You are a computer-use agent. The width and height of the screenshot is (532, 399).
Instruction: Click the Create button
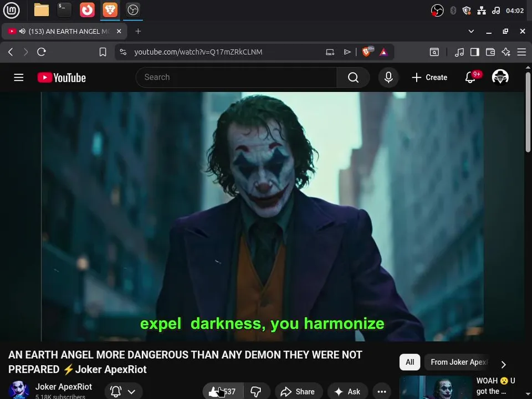click(x=429, y=78)
